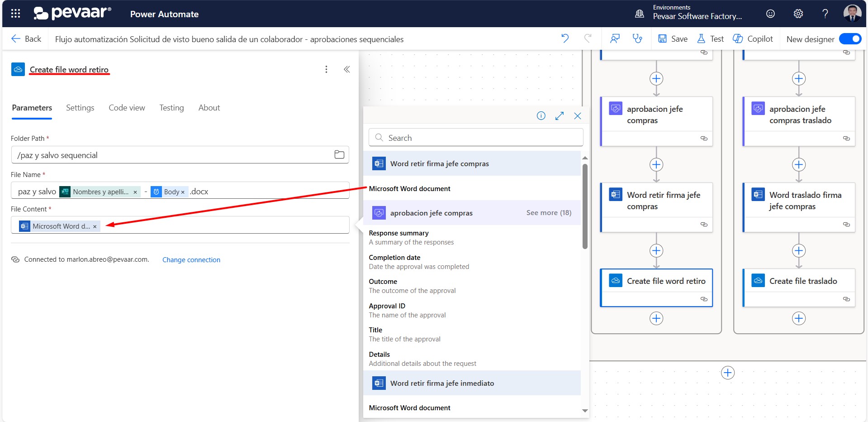Viewport: 868px width, 422px height.
Task: Close the dynamic content popup
Action: (x=578, y=116)
